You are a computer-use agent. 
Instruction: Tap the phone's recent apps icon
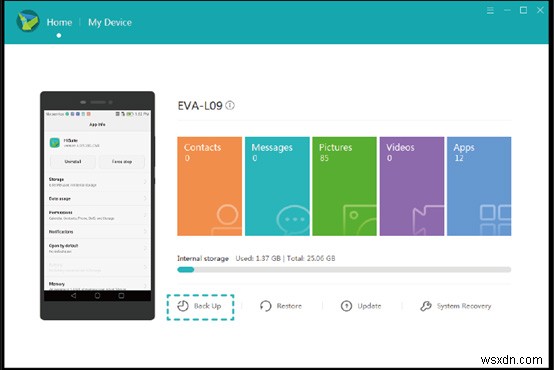pos(121,295)
